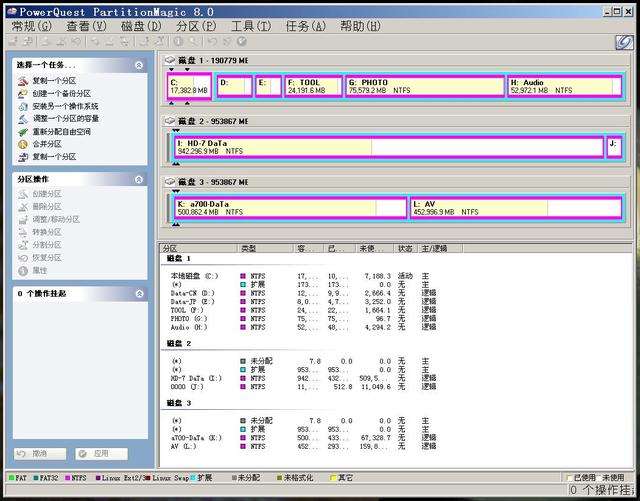640x501 pixels.
Task: Click the green 重新分配自由空间 icon
Action: (x=23, y=131)
